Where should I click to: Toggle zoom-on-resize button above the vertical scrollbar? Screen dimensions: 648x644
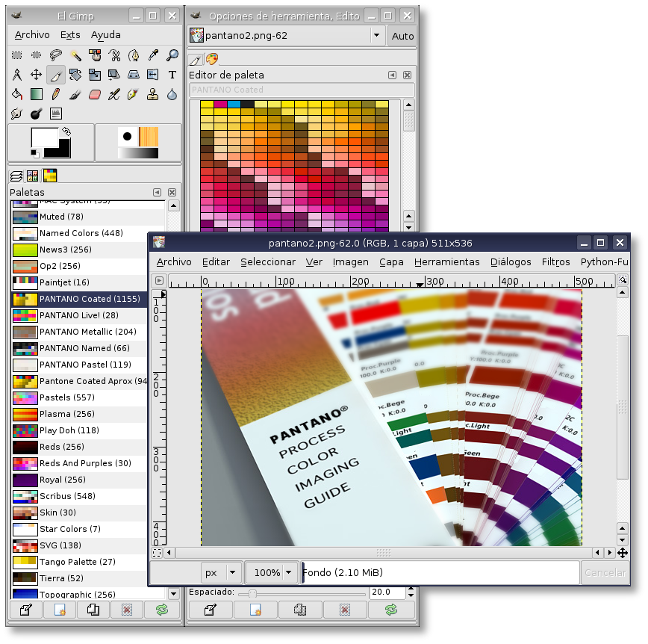coord(623,280)
